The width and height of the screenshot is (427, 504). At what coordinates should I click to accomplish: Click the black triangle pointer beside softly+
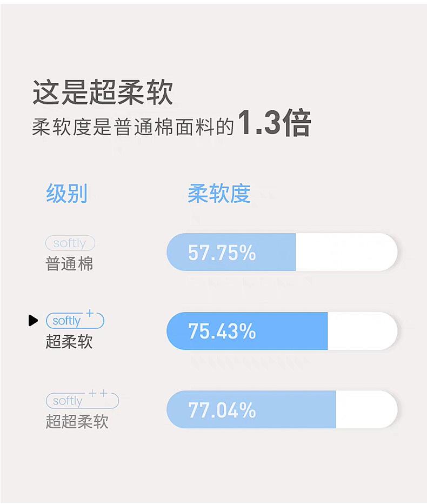34,321
